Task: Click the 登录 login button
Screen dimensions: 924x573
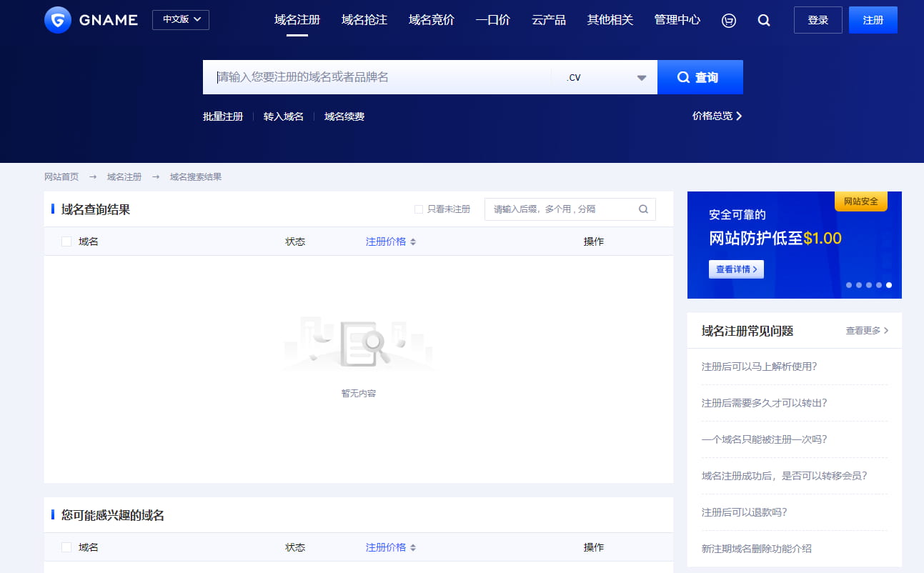Action: coord(818,20)
